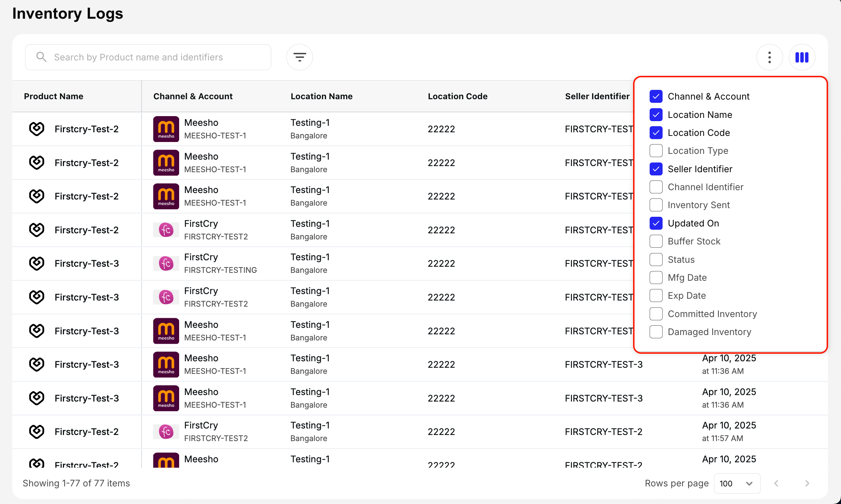This screenshot has width=841, height=504.
Task: Open the Rows per page dropdown
Action: pos(737,484)
